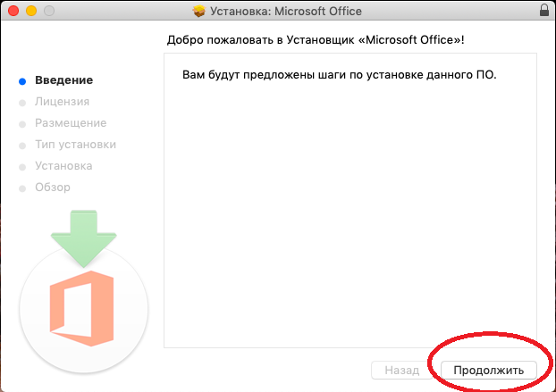Select the Установка step in sidebar

tap(63, 166)
